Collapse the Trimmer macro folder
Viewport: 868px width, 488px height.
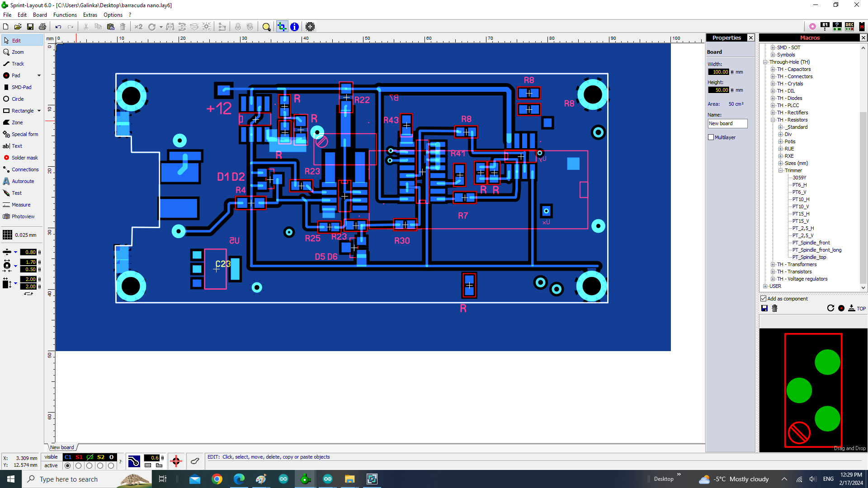click(780, 170)
